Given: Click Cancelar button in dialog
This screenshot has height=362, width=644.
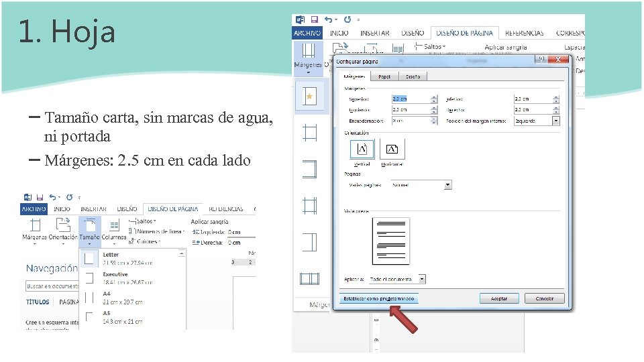Looking at the screenshot, I should [545, 299].
